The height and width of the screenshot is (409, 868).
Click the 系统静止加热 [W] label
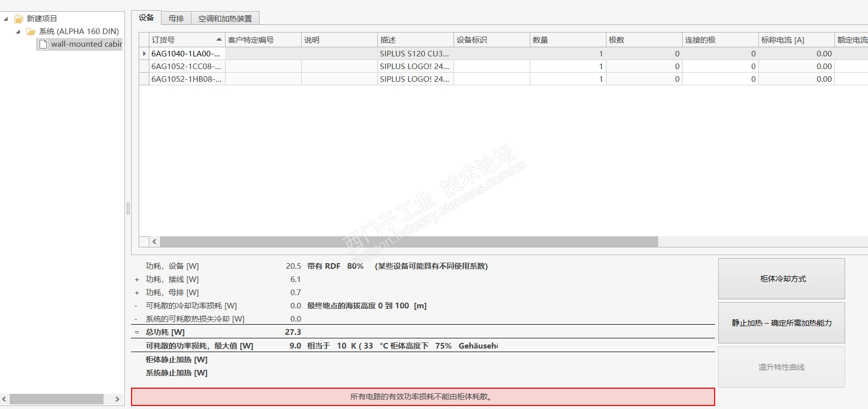(x=176, y=372)
